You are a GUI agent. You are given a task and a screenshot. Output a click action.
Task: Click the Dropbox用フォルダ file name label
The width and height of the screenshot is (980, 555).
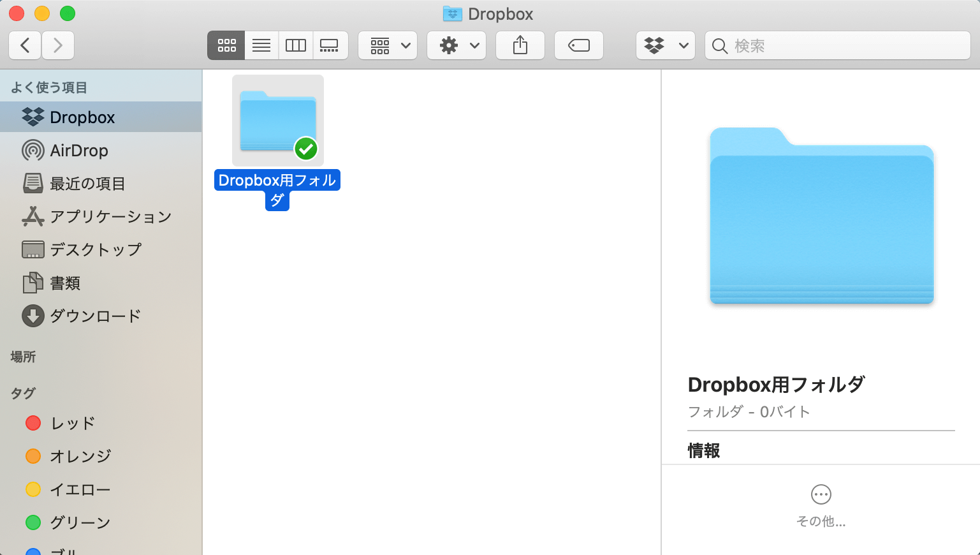coord(277,190)
